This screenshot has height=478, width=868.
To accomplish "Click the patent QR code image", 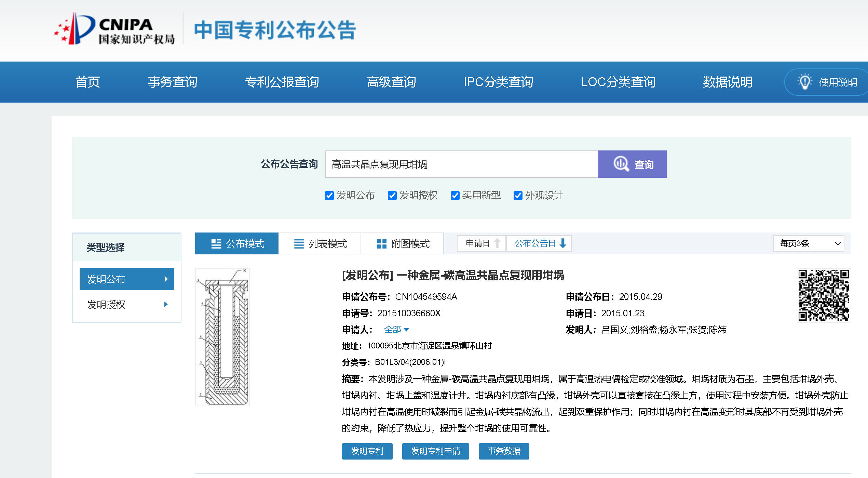I will [824, 295].
